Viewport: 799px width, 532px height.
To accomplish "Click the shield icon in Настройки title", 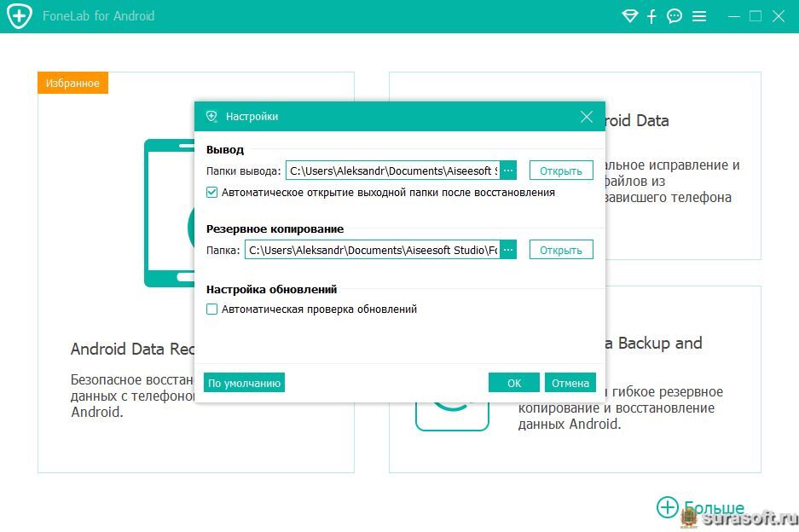I will (x=211, y=117).
